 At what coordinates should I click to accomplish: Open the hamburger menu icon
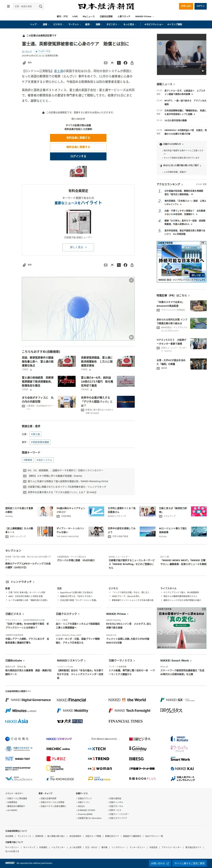(8, 6)
